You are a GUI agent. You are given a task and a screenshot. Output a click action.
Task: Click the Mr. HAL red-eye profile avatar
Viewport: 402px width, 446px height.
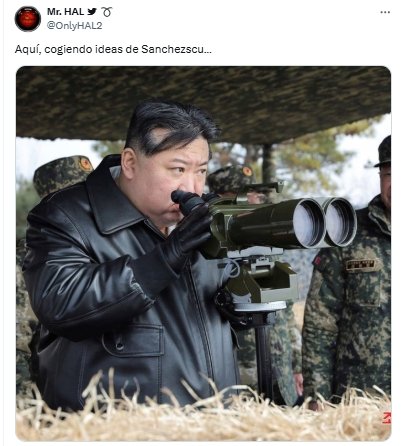28,19
